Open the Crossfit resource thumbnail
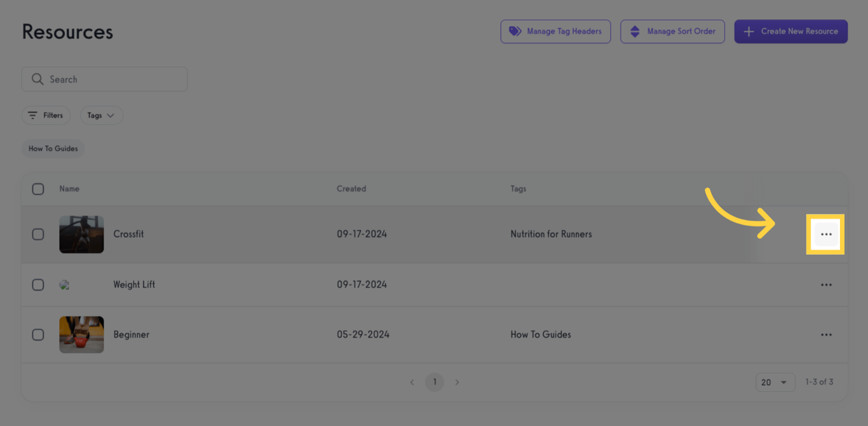Viewport: 868px width, 426px height. (81, 234)
